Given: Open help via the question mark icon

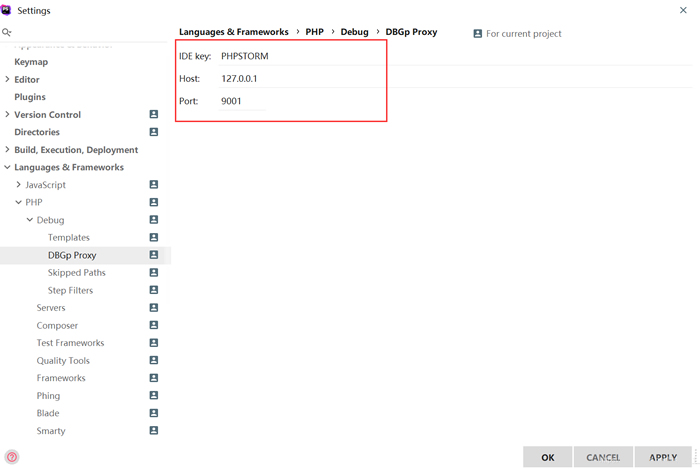Looking at the screenshot, I should click(12, 457).
